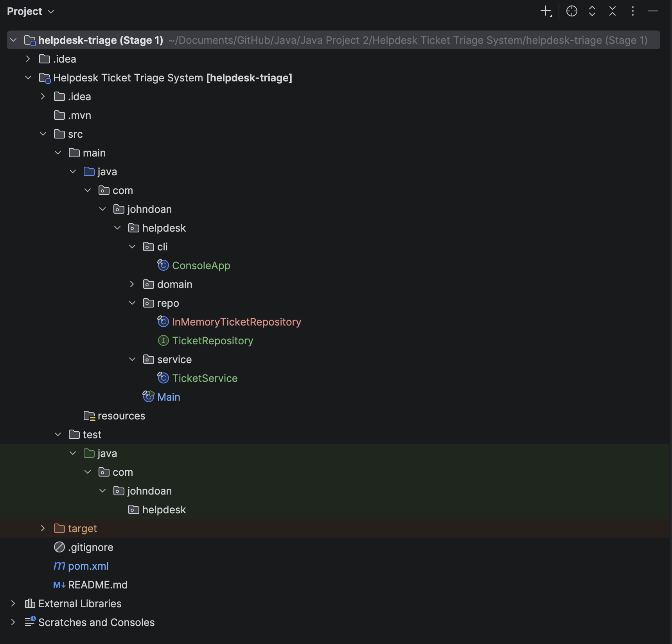Select the TicketService class

point(205,378)
